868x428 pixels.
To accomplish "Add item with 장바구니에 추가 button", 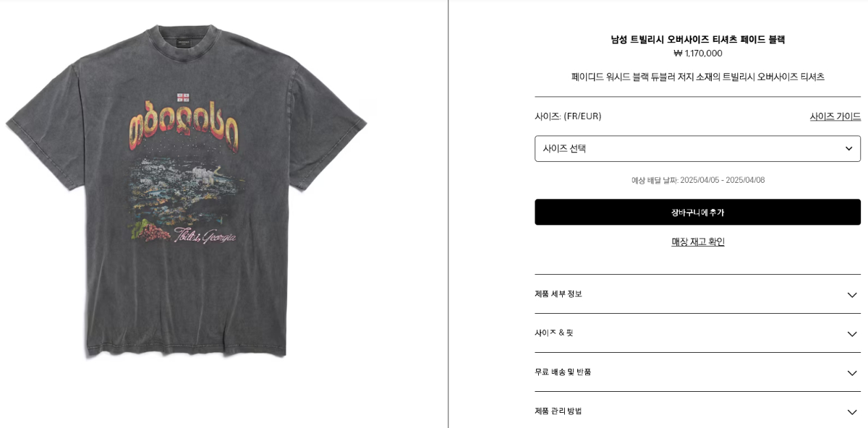I will tap(697, 212).
